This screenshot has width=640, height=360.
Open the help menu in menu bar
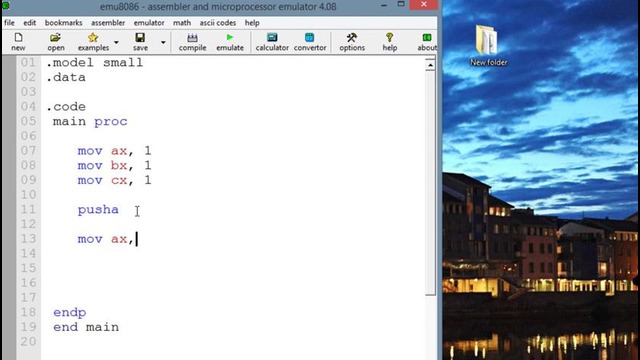[252, 23]
